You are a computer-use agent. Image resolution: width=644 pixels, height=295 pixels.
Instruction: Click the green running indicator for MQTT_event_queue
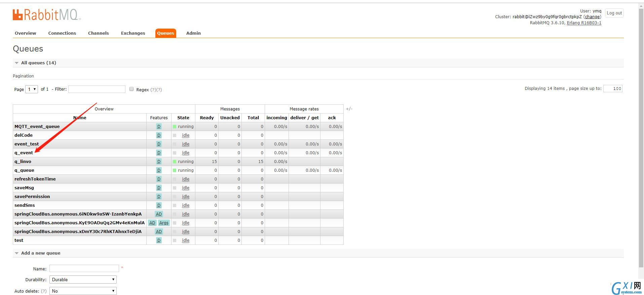click(175, 127)
